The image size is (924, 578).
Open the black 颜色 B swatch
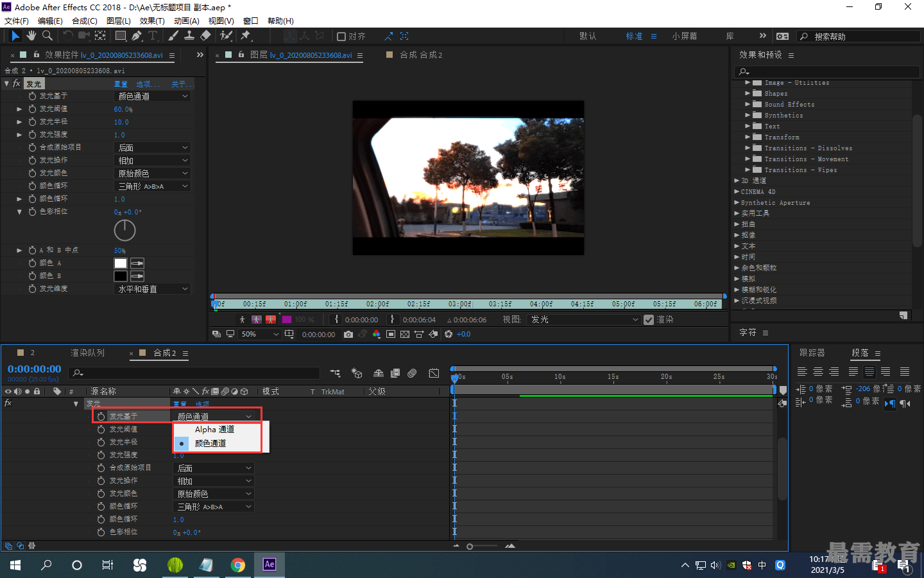click(x=121, y=276)
